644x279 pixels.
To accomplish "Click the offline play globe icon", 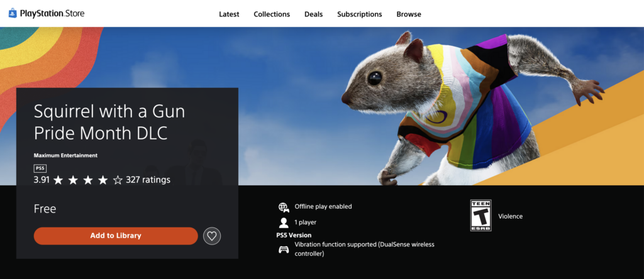I will [283, 207].
